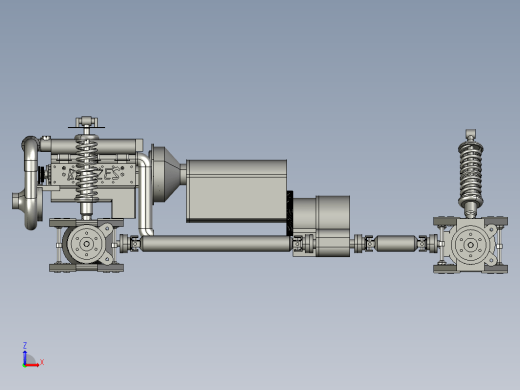Pick the round flange on the right gearbox

pos(471,245)
